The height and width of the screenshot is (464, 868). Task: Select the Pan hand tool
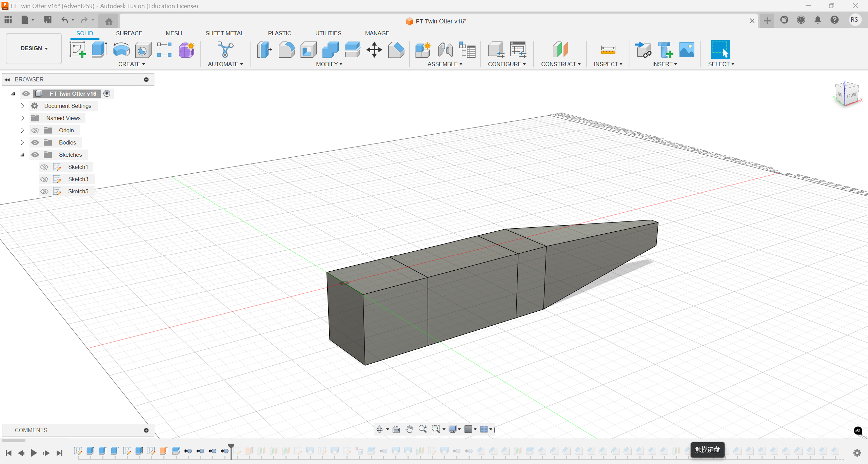(x=409, y=429)
